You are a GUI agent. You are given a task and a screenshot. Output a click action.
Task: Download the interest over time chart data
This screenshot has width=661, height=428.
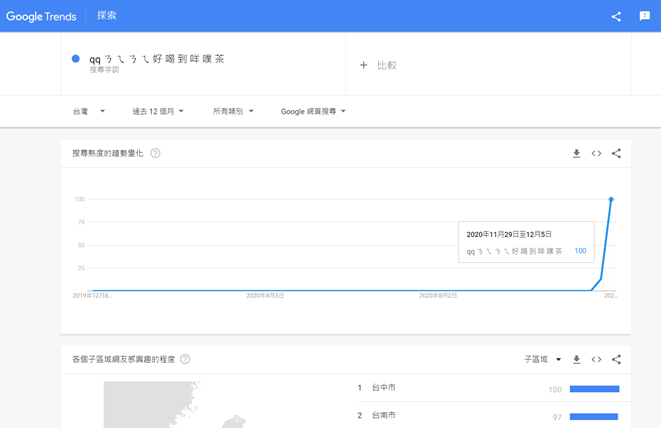576,153
